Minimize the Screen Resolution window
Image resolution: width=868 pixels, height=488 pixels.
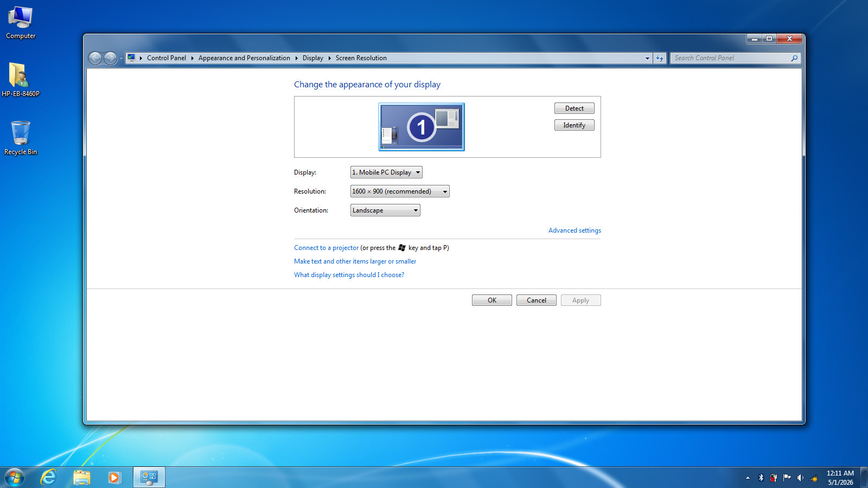[754, 38]
